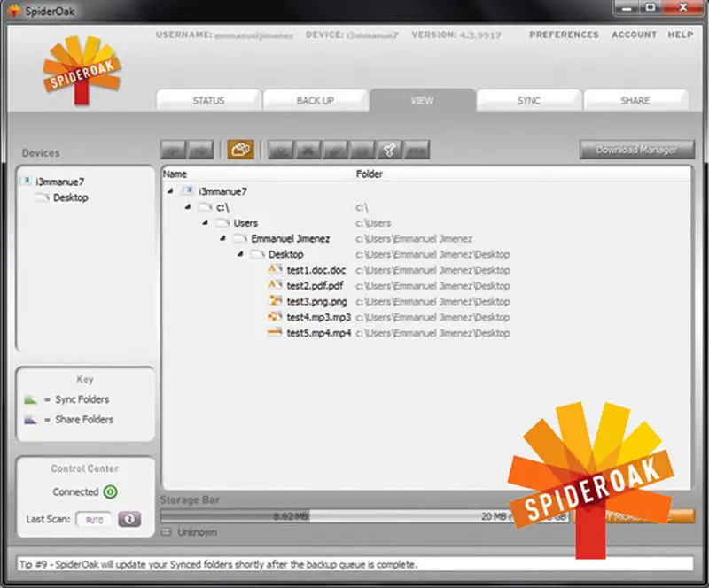The height and width of the screenshot is (588, 709).
Task: Click the Emmanuel Jimenez folder icon
Action: point(240,238)
